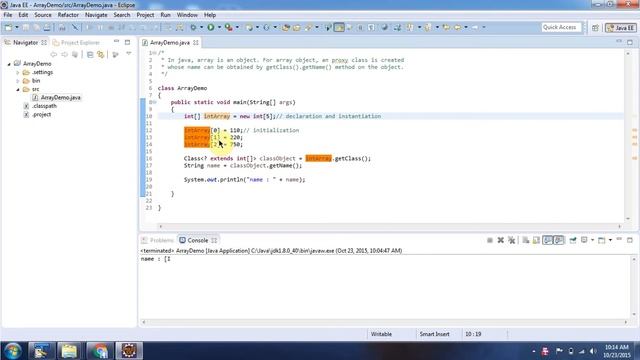The image size is (640, 360).
Task: Open the Navigate menu
Action: tap(96, 15)
